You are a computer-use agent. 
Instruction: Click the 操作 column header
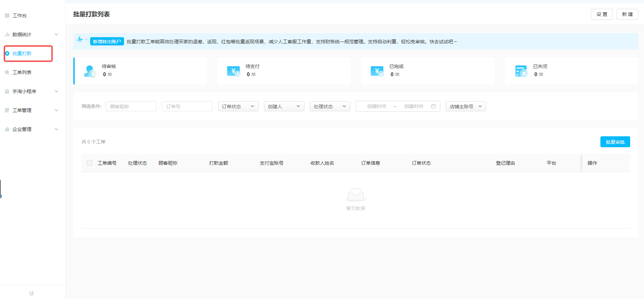click(592, 163)
